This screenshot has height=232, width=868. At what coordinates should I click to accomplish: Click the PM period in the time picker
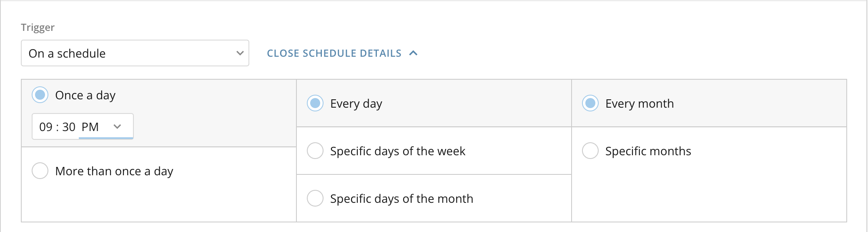[90, 127]
